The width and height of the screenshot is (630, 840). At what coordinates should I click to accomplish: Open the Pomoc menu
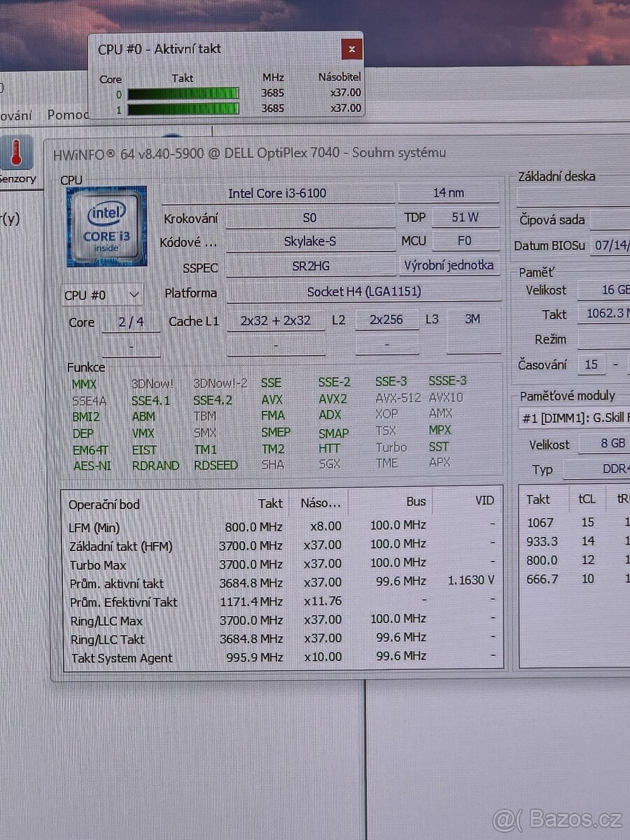(x=70, y=114)
